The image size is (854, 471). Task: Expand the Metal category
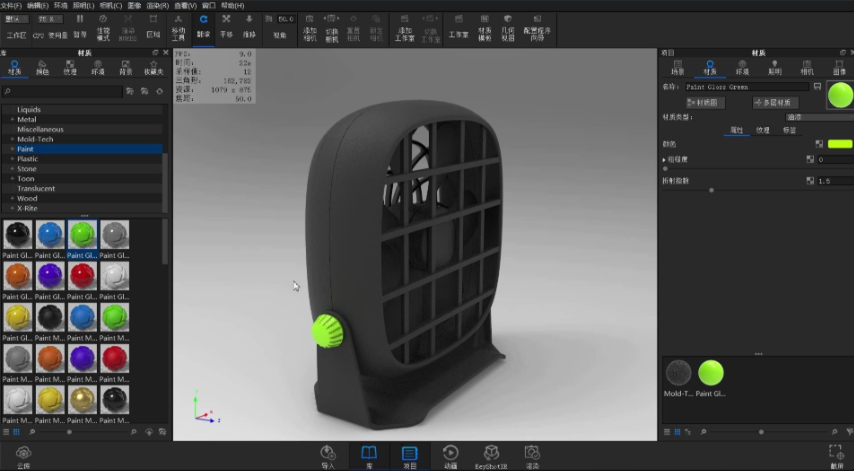[x=12, y=119]
